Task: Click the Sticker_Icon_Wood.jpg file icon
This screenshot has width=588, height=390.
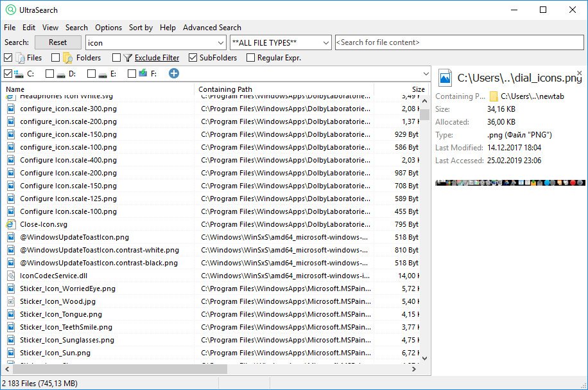Action: (x=11, y=301)
